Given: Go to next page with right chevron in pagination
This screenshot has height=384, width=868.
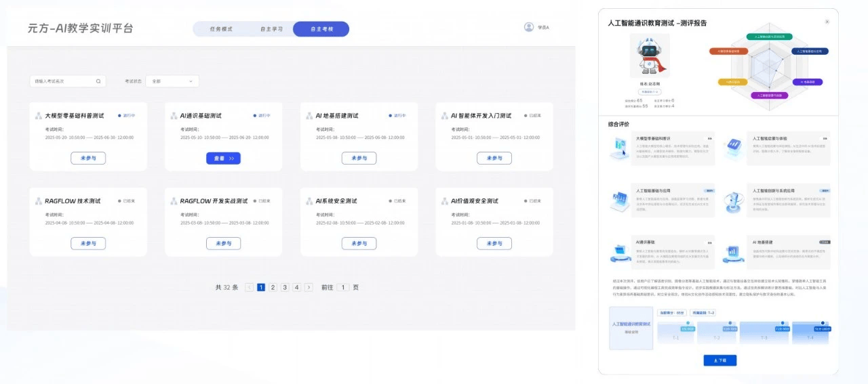Looking at the screenshot, I should tap(309, 287).
